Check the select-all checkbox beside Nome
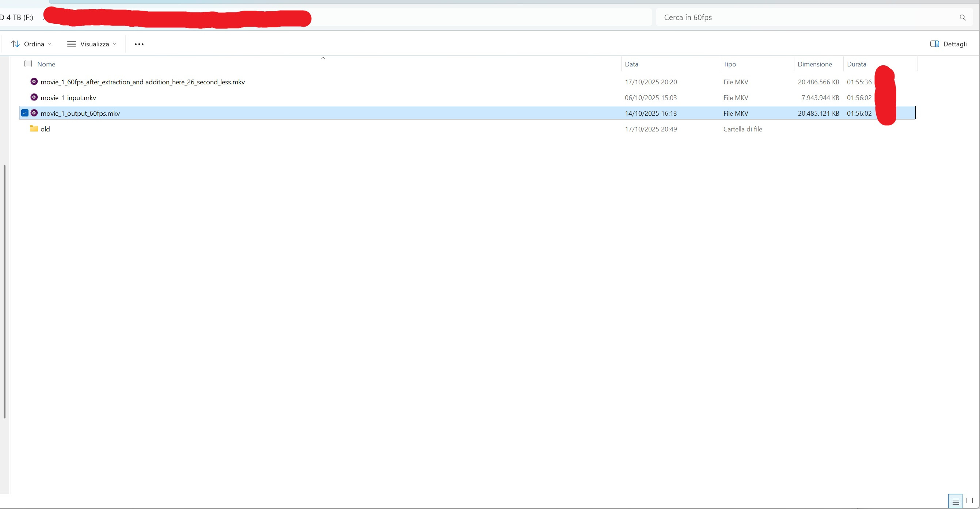The image size is (980, 509). [28, 64]
